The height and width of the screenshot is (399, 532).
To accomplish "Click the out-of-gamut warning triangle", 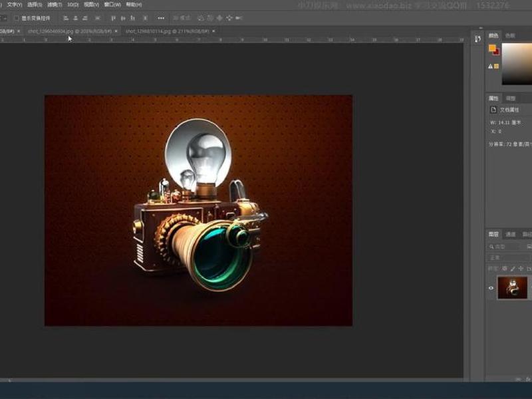I will click(490, 66).
